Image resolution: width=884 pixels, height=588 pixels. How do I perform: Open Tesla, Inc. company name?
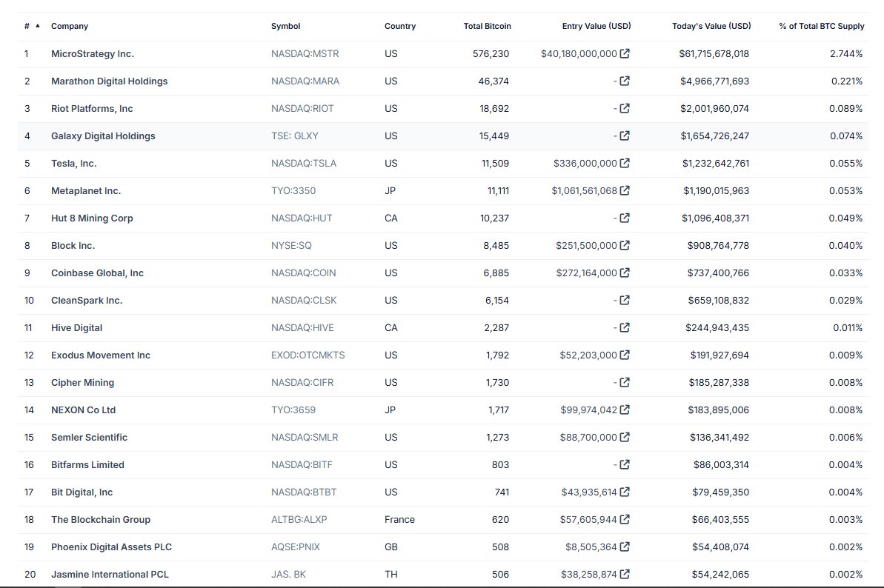point(74,164)
